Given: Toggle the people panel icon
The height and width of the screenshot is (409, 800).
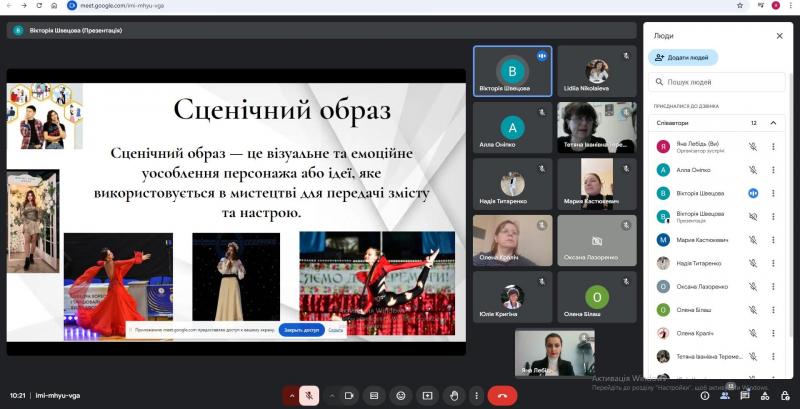Looking at the screenshot, I should tap(725, 396).
